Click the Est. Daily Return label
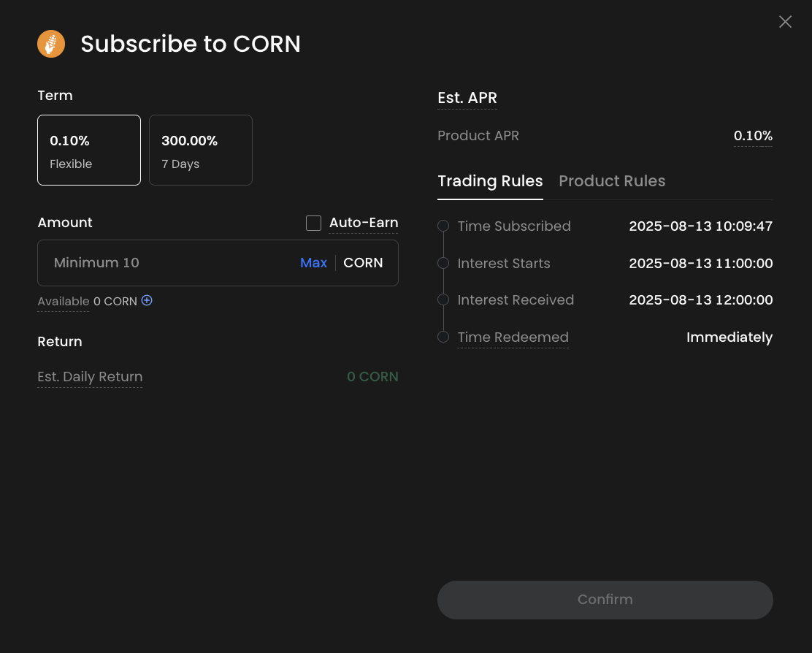 [x=90, y=377]
